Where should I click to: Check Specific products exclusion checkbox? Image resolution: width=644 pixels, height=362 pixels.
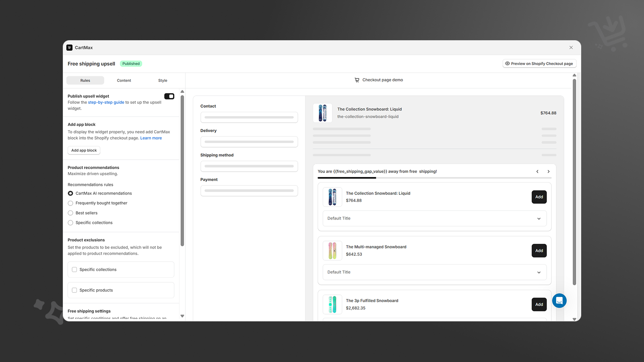click(74, 290)
